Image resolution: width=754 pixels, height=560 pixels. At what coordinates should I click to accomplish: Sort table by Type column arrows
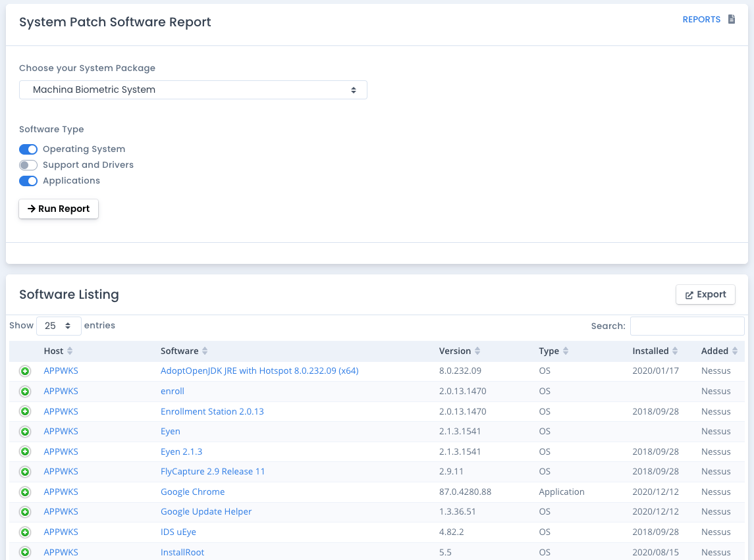[566, 351]
